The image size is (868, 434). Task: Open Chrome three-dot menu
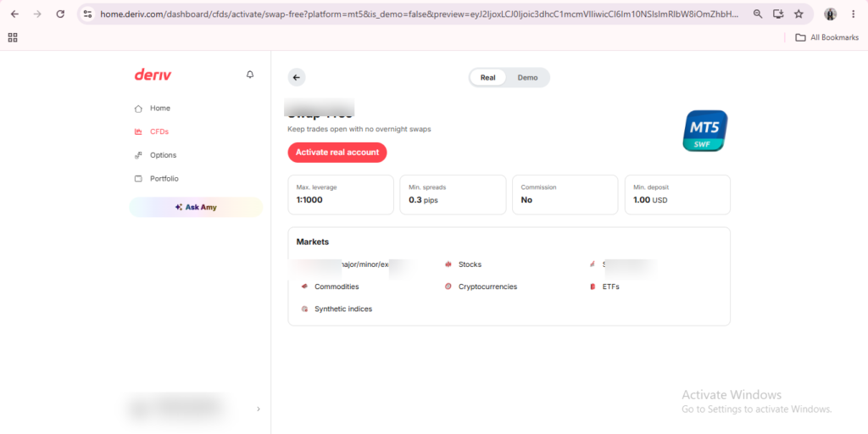tap(853, 14)
